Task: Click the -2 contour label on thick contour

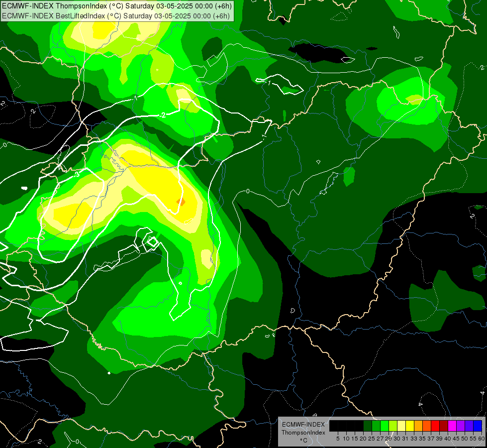Action: pyautogui.click(x=163, y=115)
